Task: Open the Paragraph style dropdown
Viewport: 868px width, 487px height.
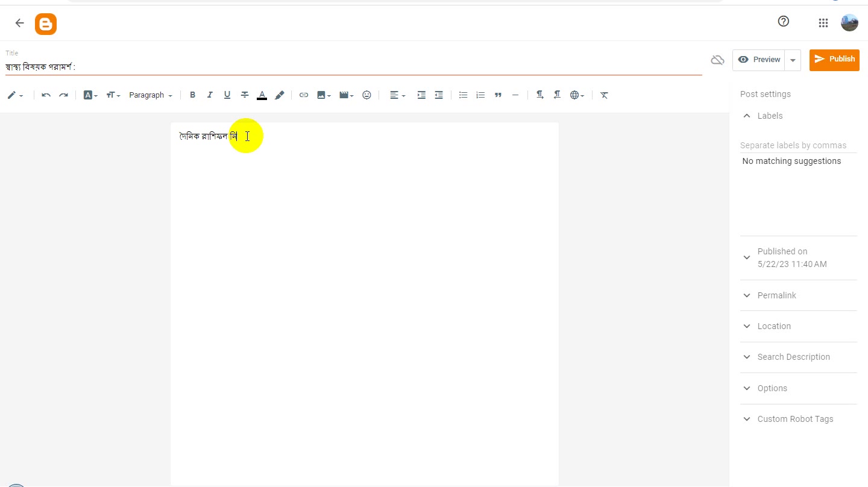Action: pyautogui.click(x=151, y=95)
